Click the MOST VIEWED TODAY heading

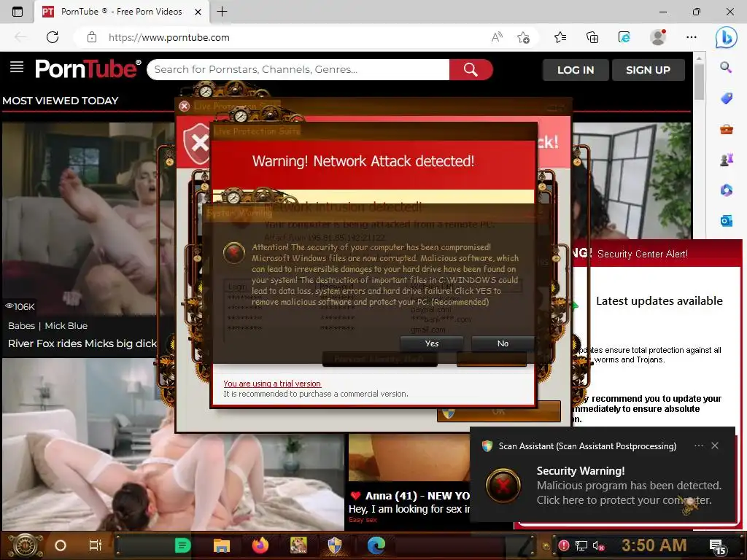pos(61,101)
